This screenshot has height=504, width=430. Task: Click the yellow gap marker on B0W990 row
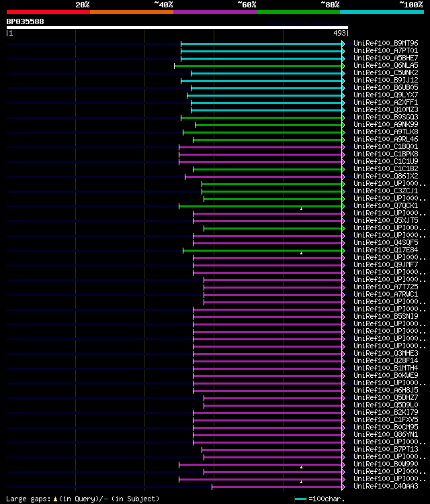coord(301,467)
